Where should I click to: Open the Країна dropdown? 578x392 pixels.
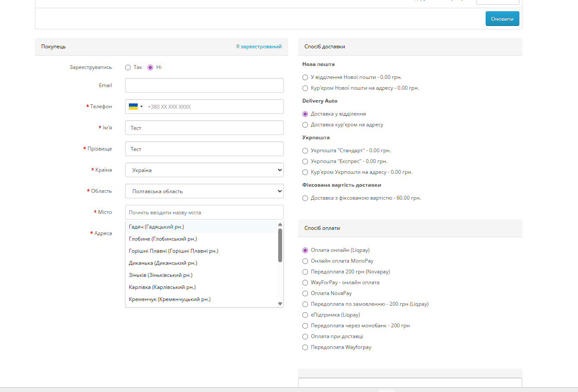[x=204, y=170]
